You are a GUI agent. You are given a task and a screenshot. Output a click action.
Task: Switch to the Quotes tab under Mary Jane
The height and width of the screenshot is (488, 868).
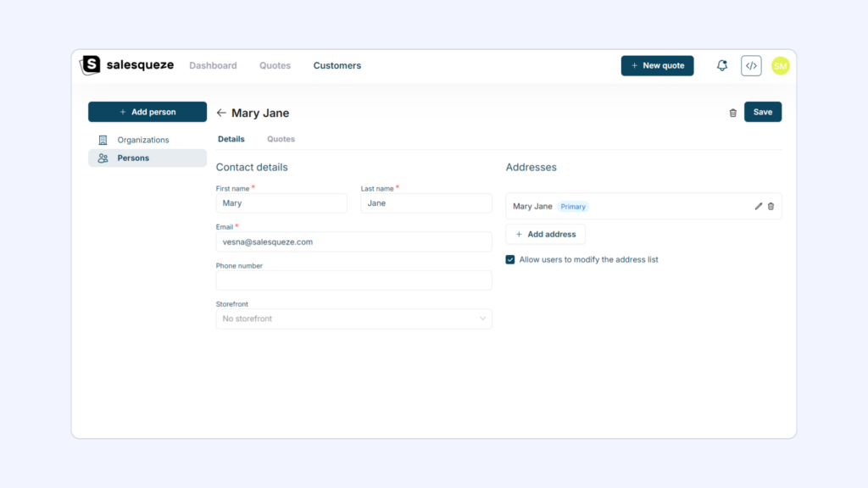(281, 139)
